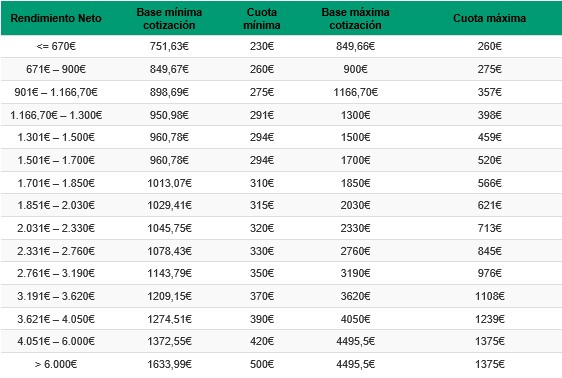The height and width of the screenshot is (378, 562).
Task: Click the 671€ – 900€ range cell
Action: (56, 69)
